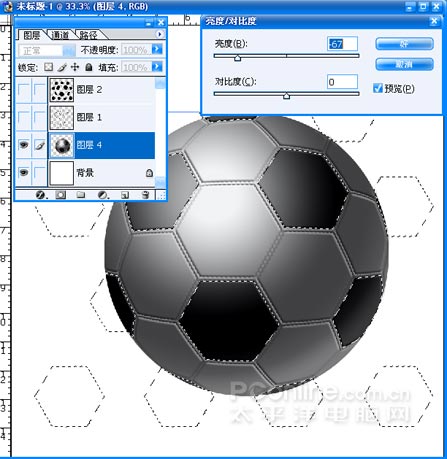
Task: Show layer 图层 2 visibility box
Action: [x=24, y=89]
